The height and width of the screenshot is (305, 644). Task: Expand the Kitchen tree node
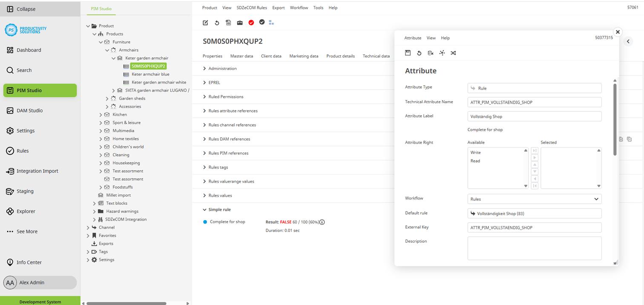click(101, 115)
